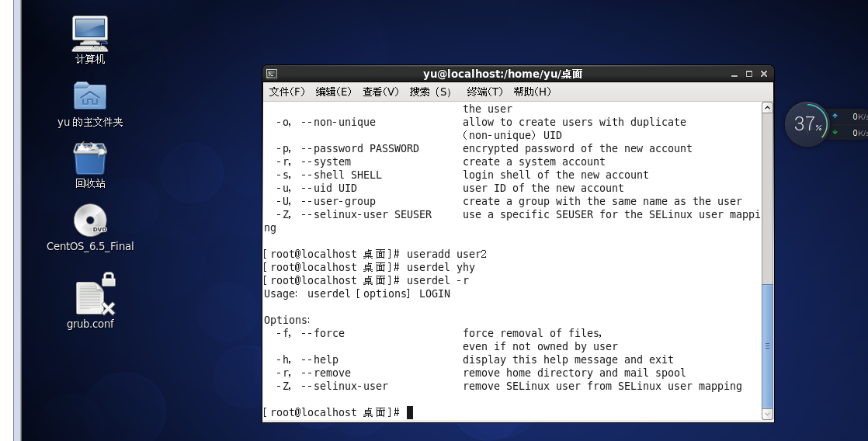The image size is (868, 441).
Task: Click the last root@localhost prompt cursor line
Action: [339, 412]
